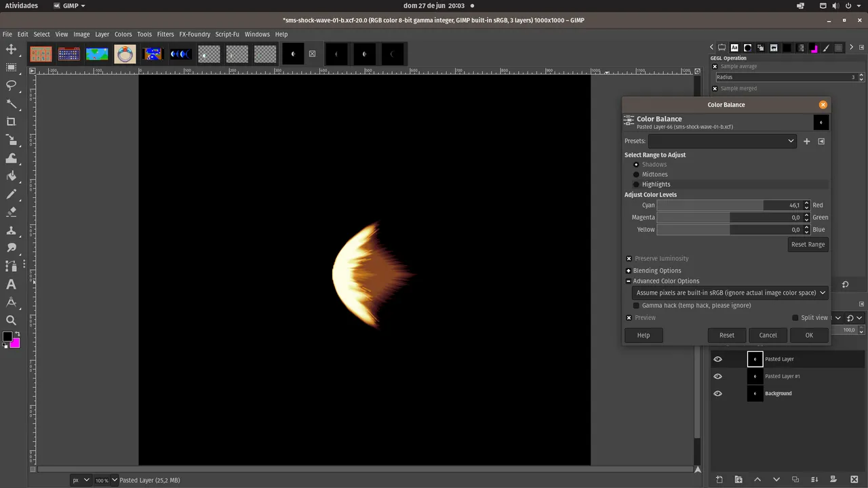Viewport: 868px width, 488px height.
Task: Open the color space assumption dropdown
Action: point(730,293)
